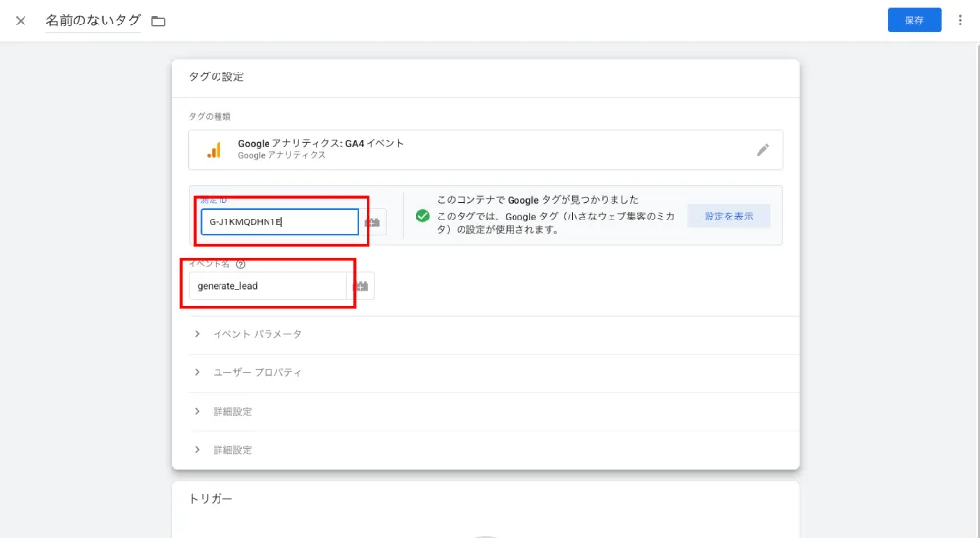This screenshot has height=538, width=980.
Task: Click the 設定を表示 button
Action: pos(729,216)
